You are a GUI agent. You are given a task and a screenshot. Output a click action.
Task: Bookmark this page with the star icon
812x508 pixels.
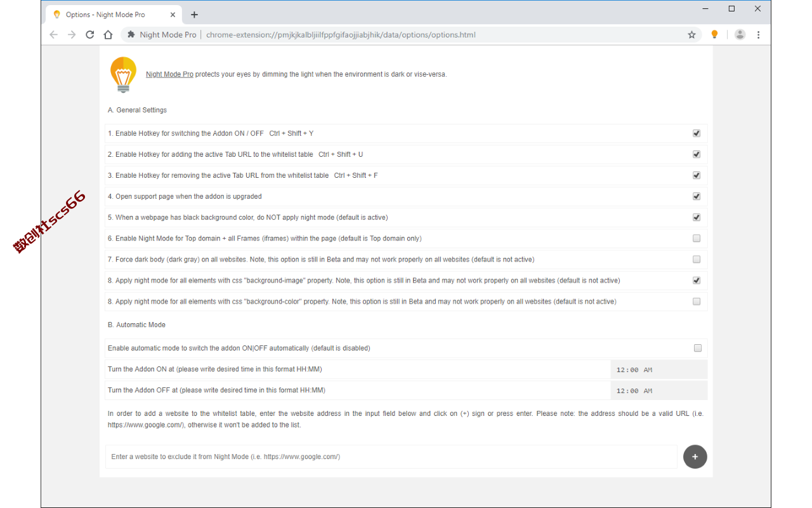point(692,35)
